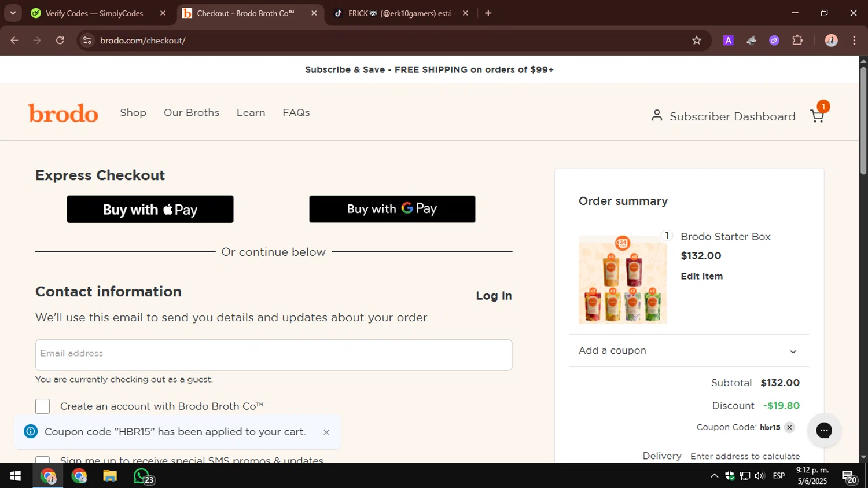Click the second Chrome taskbar icon

[79, 476]
